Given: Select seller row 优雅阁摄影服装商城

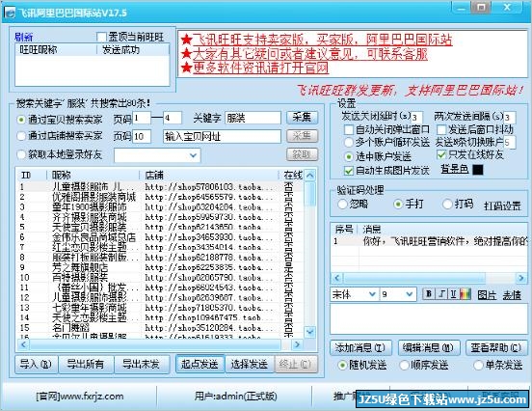Looking at the screenshot, I should click(x=159, y=197).
